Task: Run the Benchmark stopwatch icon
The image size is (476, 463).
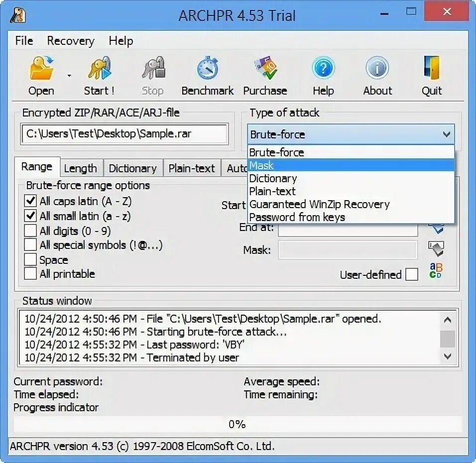Action: click(208, 68)
